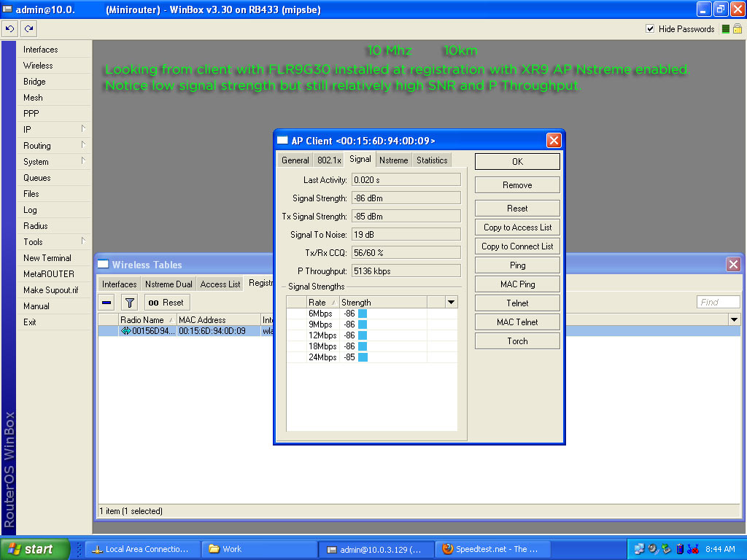This screenshot has width=747, height=560.
Task: Open Files in the sidebar
Action: point(31,194)
